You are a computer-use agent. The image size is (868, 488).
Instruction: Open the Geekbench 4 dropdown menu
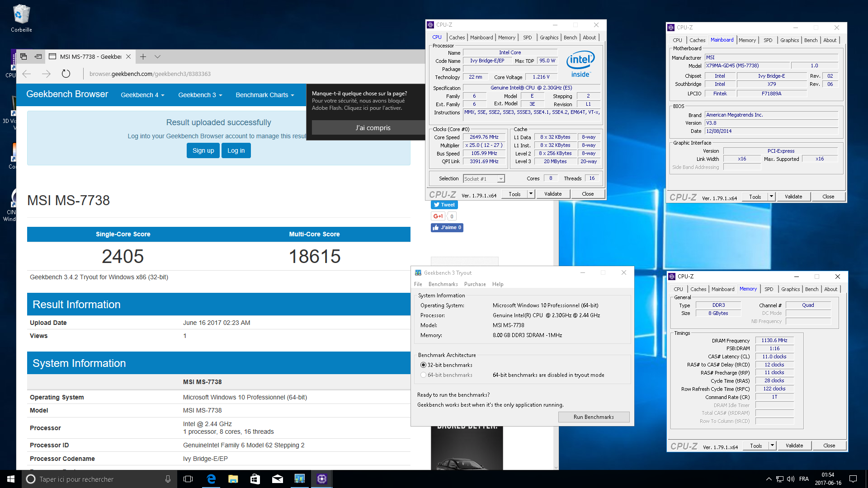pyautogui.click(x=142, y=95)
